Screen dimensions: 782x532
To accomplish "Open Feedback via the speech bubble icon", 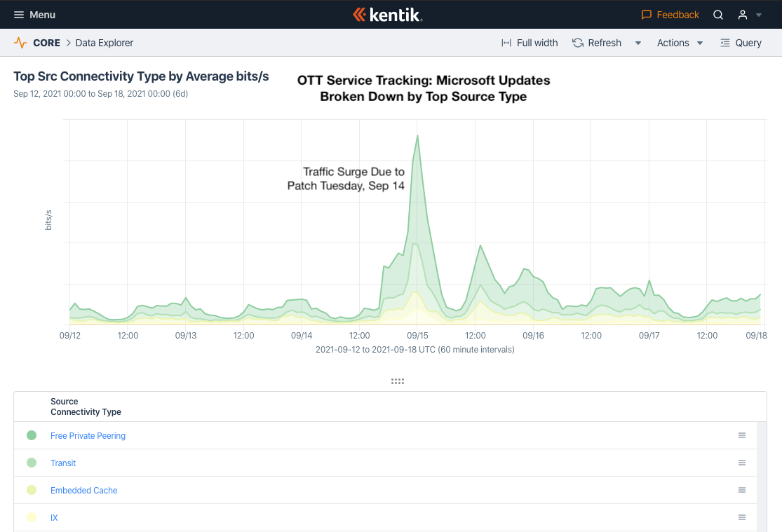I will point(647,15).
